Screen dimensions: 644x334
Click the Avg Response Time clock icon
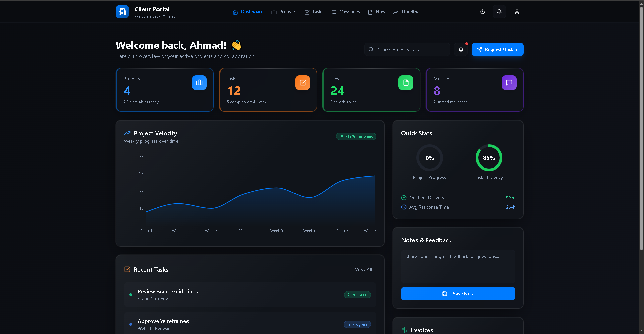tap(404, 207)
